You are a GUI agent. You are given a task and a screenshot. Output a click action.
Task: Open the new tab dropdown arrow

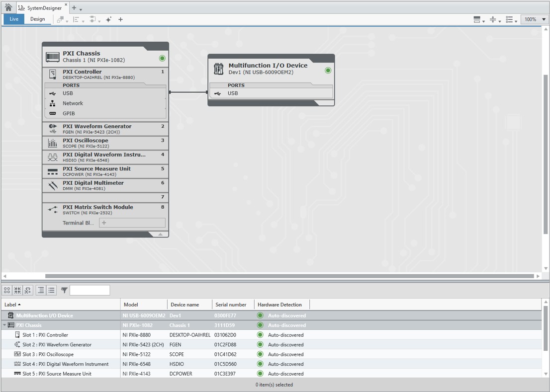[81, 9]
